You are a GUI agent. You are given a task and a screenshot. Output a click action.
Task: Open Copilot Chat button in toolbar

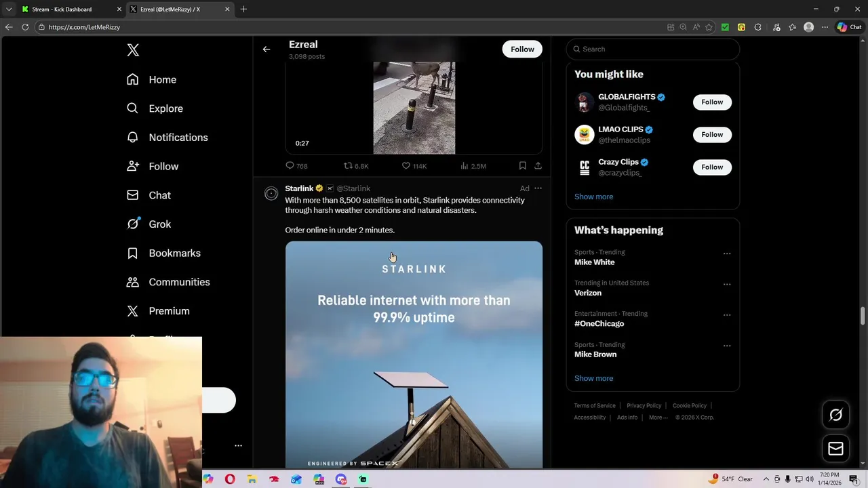coord(849,27)
